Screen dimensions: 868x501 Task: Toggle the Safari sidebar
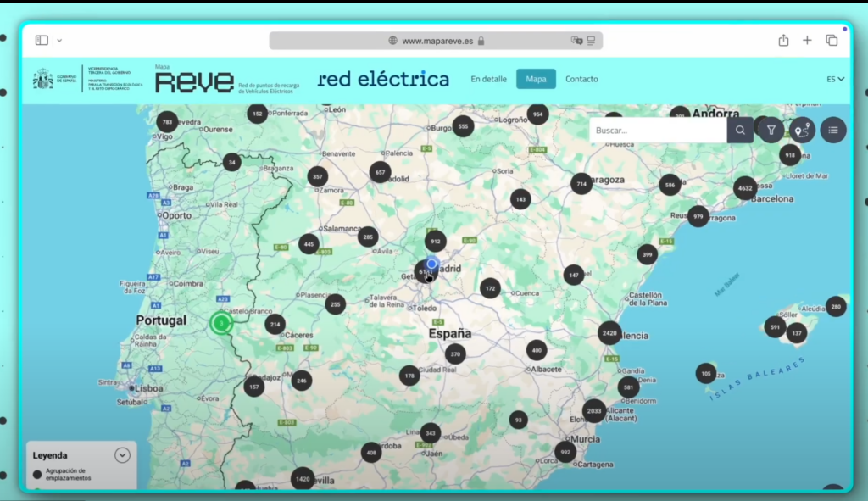click(42, 40)
